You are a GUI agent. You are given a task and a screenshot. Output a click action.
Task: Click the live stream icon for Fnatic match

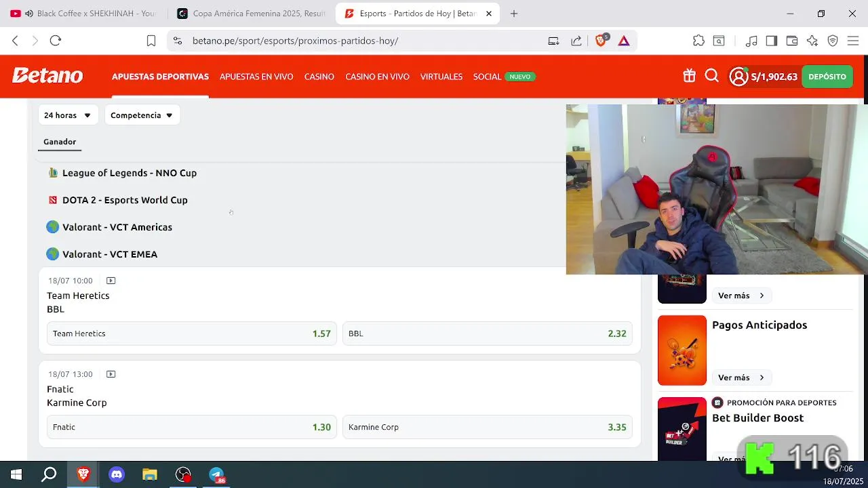(x=111, y=374)
